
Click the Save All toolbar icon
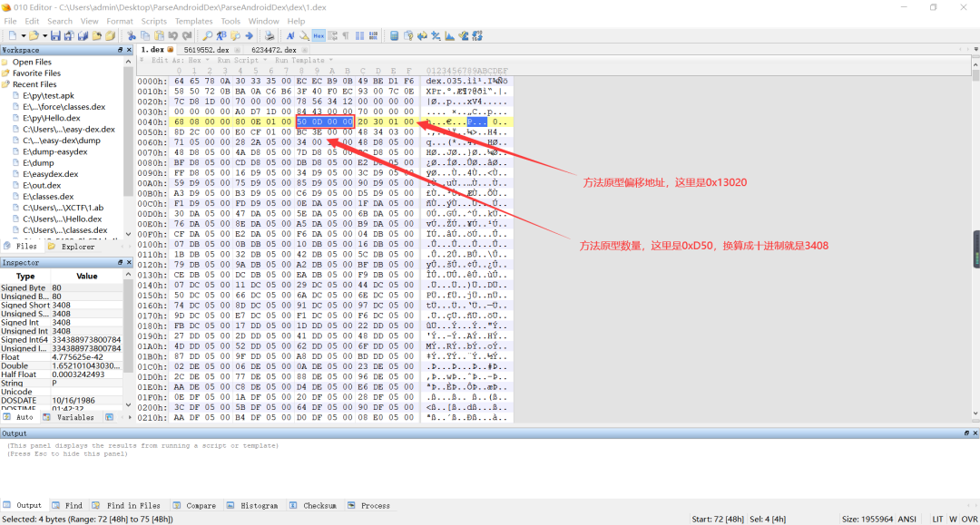[83, 35]
